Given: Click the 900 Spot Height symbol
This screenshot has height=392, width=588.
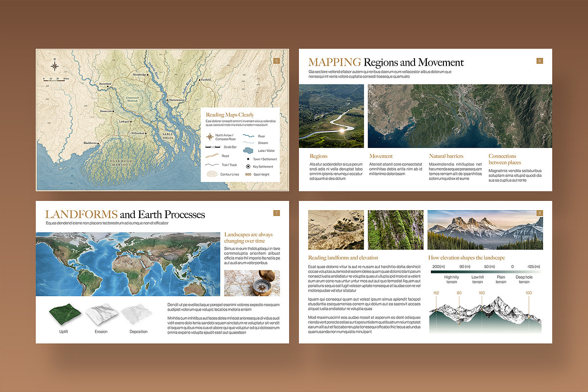Looking at the screenshot, I should (x=248, y=174).
